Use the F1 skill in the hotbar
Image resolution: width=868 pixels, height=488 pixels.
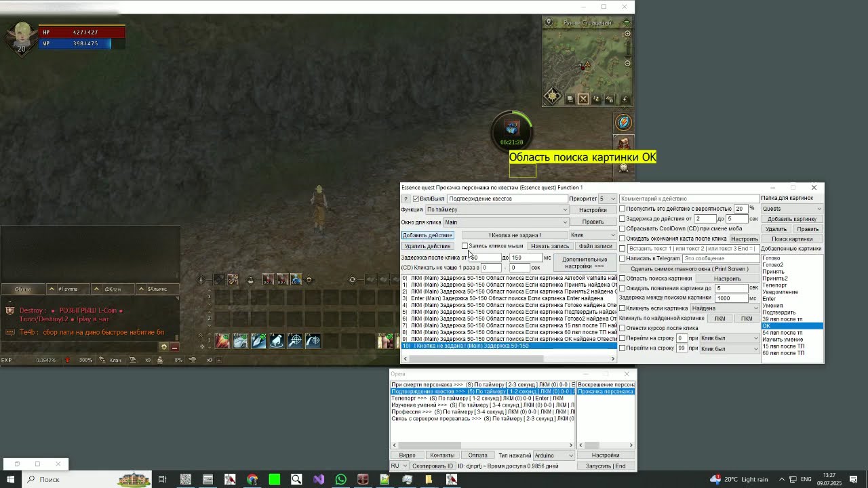(222, 341)
